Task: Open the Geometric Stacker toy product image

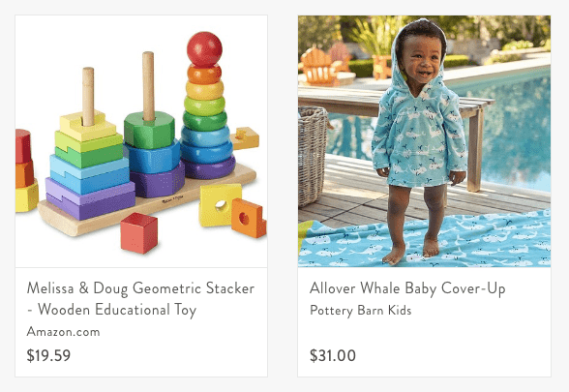Action: click(141, 141)
